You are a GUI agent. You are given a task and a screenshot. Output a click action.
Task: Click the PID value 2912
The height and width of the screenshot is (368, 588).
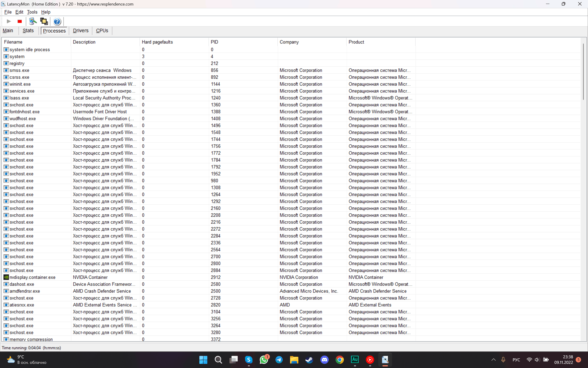(215, 277)
